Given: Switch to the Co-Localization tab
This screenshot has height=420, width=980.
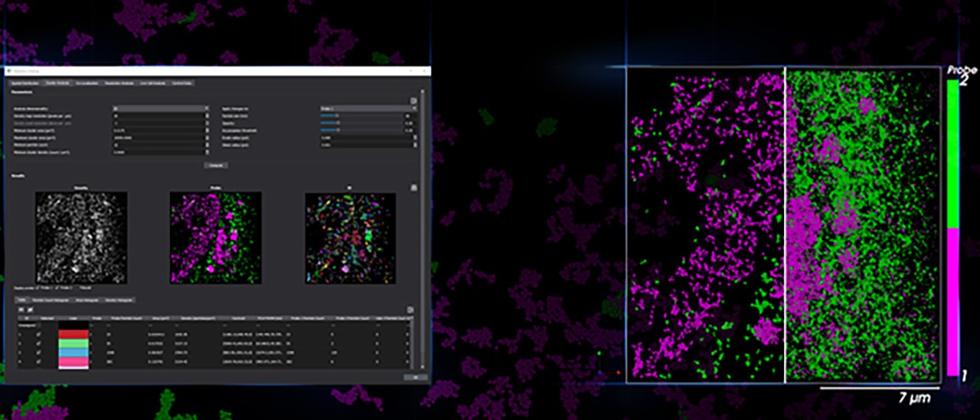Looking at the screenshot, I should coord(85,82).
